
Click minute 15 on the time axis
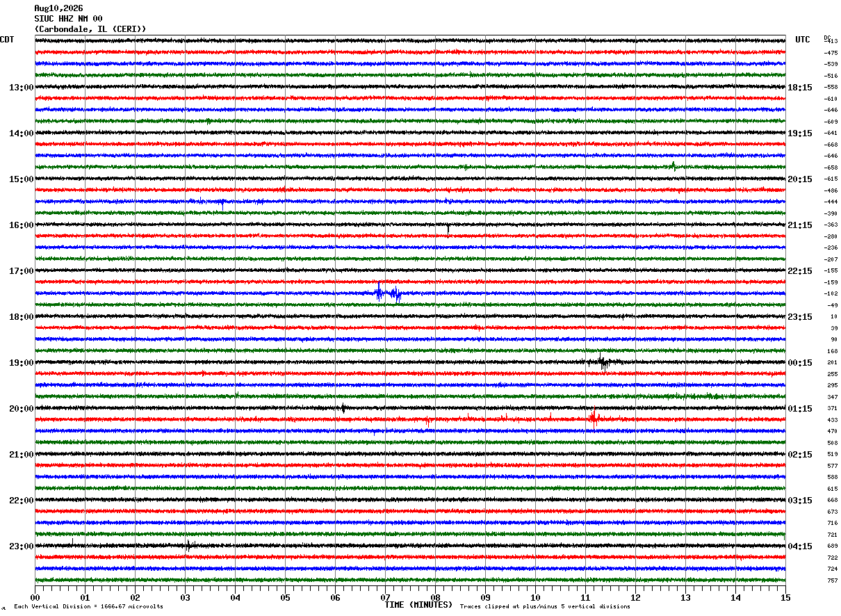(785, 597)
